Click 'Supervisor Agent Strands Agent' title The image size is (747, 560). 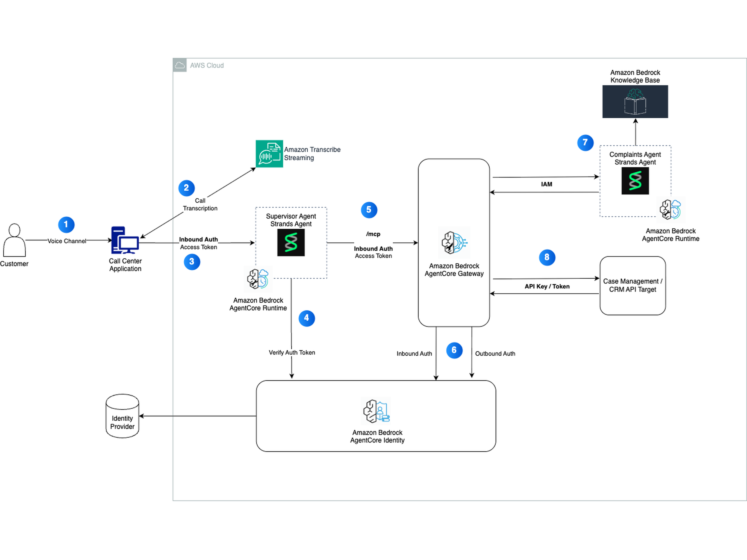pos(291,220)
